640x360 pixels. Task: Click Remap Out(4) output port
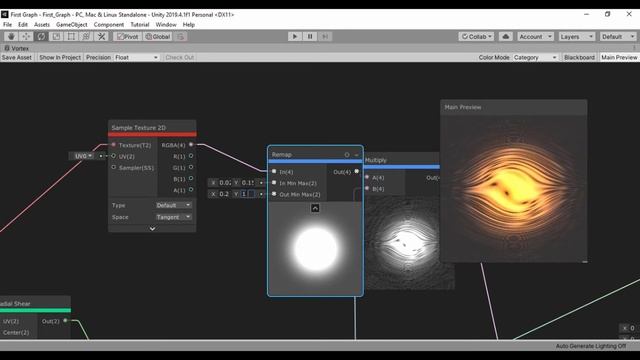pyautogui.click(x=356, y=171)
